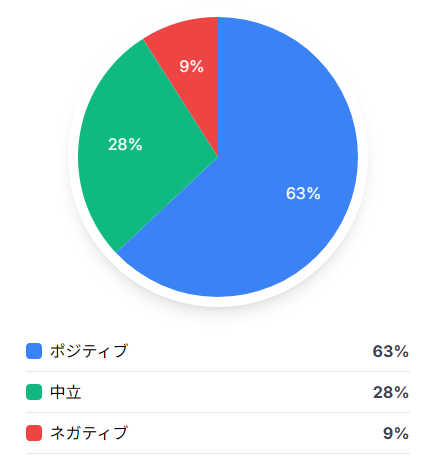Image resolution: width=433 pixels, height=469 pixels.
Task: Click the 9% label inside the pie
Action: [191, 66]
